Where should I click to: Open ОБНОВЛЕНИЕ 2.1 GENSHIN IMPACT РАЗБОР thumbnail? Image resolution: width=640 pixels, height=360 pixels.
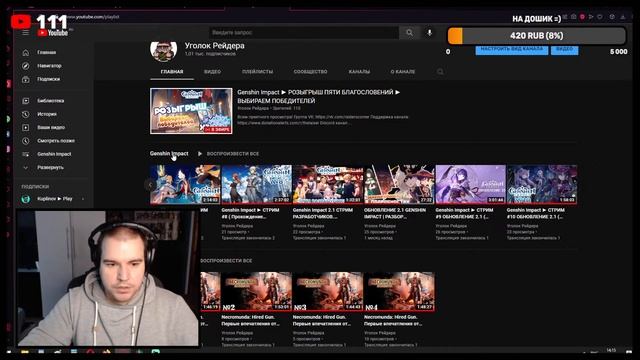[399, 184]
